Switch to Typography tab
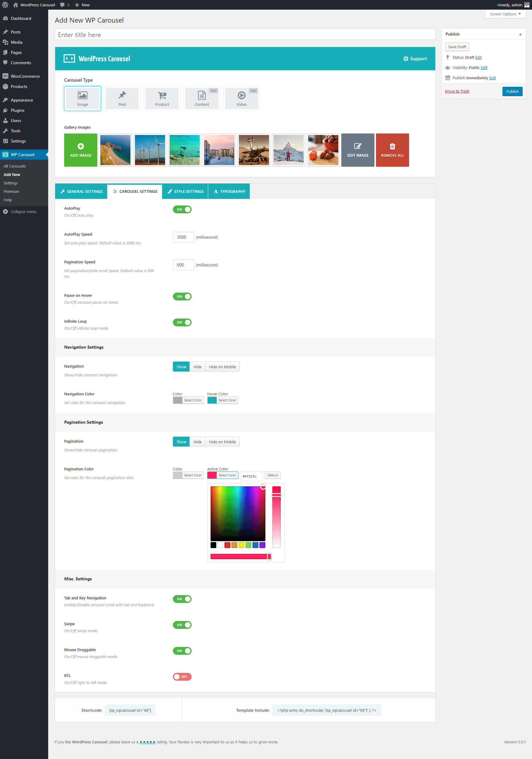This screenshot has width=532, height=759. click(229, 191)
